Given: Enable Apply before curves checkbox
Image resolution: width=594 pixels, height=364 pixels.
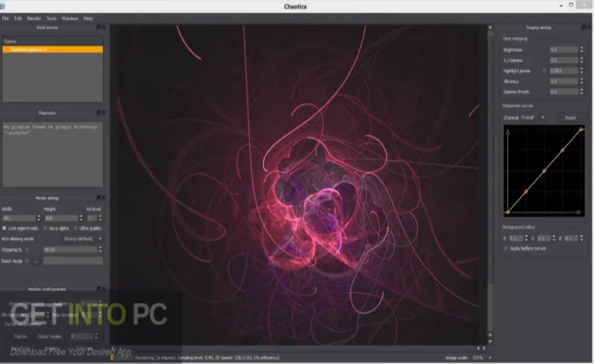Looking at the screenshot, I should point(506,248).
